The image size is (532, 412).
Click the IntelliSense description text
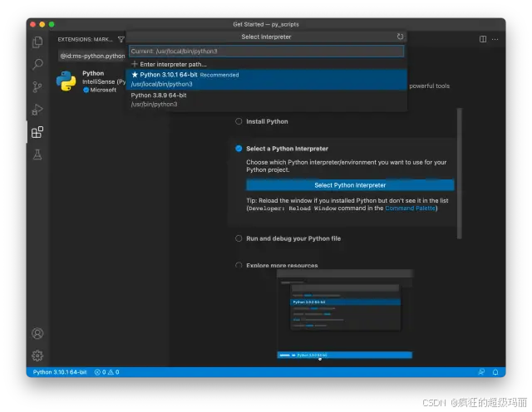pos(104,81)
